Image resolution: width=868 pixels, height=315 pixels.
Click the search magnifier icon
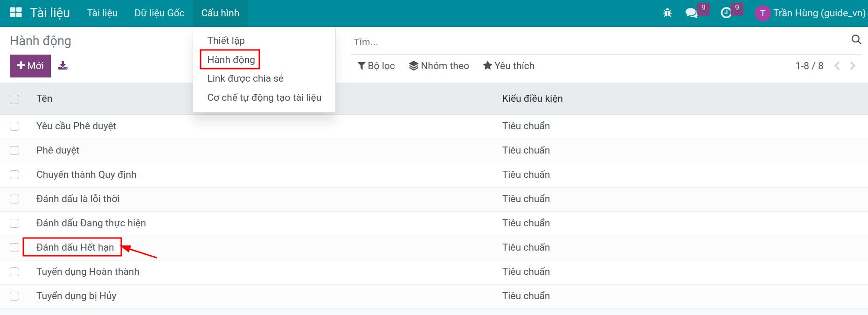(856, 40)
